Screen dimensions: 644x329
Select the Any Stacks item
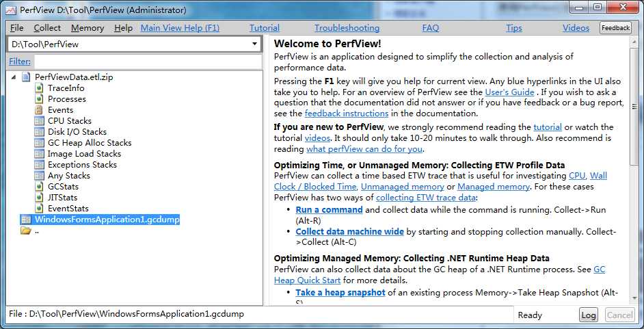pos(69,176)
